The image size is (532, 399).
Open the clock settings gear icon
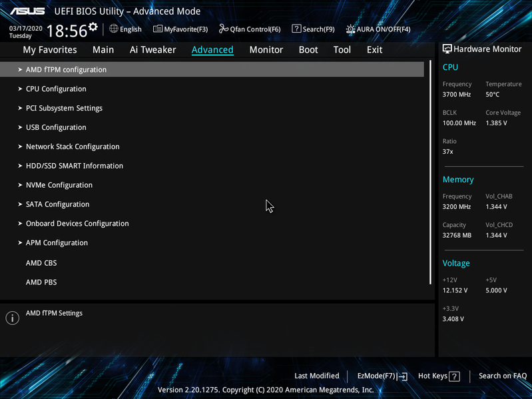click(x=93, y=27)
